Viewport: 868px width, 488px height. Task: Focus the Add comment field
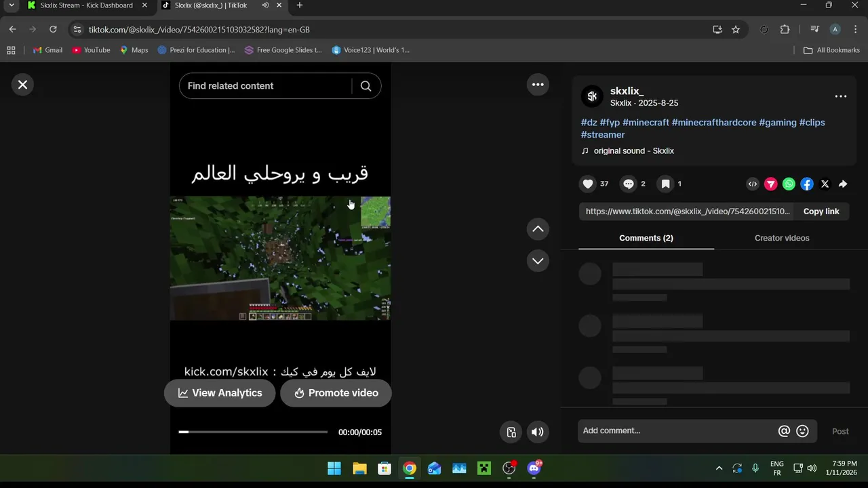[677, 431]
